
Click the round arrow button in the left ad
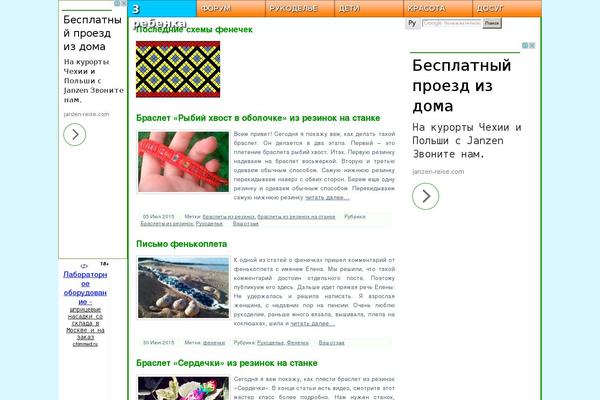(x=75, y=134)
